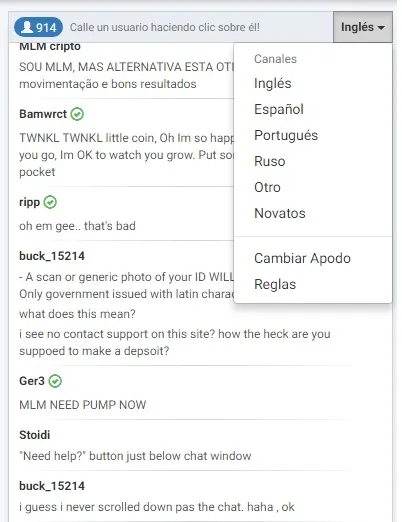
Task: Choose the Portugués channel
Action: pyautogui.click(x=286, y=135)
